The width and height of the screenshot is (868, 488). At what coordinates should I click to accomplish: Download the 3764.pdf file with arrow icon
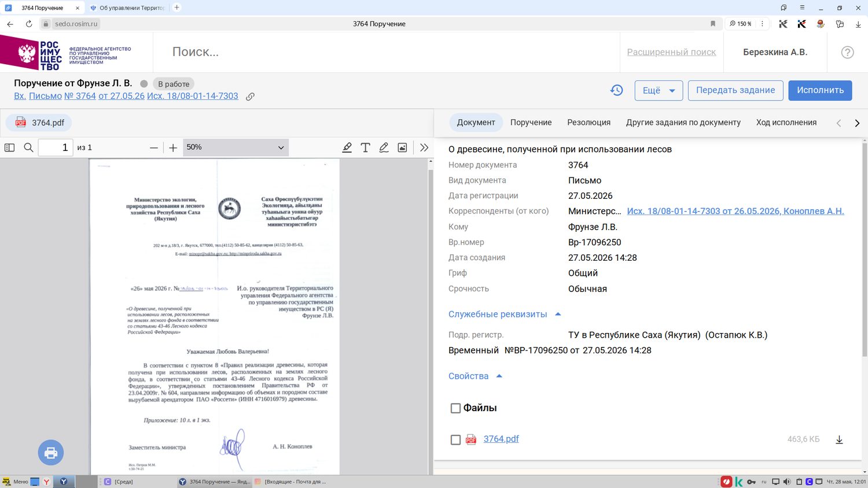pyautogui.click(x=839, y=439)
